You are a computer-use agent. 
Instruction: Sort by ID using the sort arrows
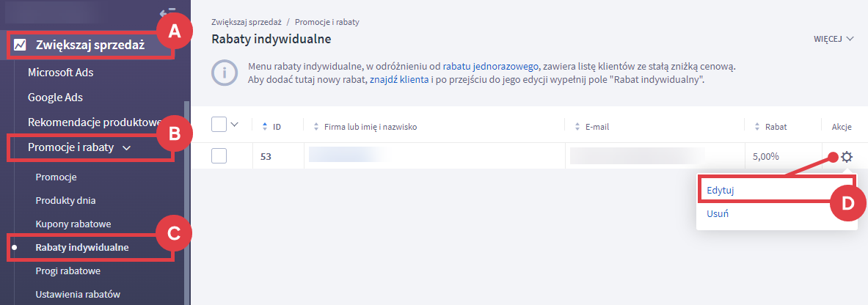(x=265, y=126)
